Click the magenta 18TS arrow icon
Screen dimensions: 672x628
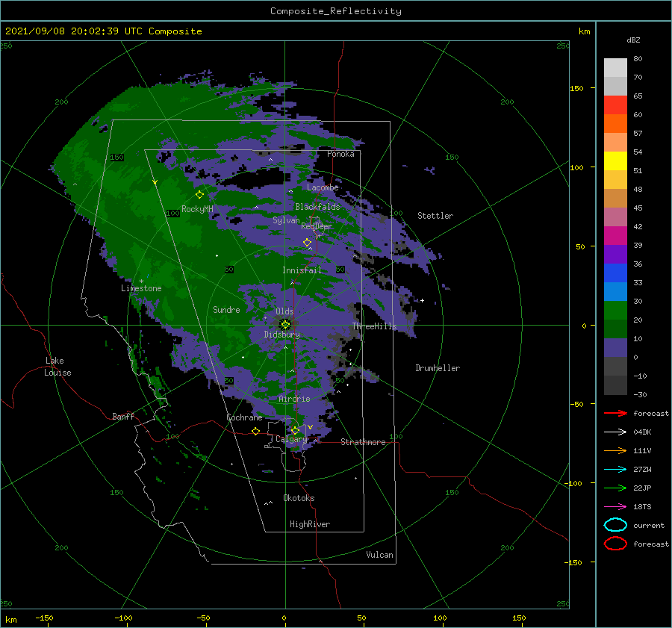click(x=615, y=507)
